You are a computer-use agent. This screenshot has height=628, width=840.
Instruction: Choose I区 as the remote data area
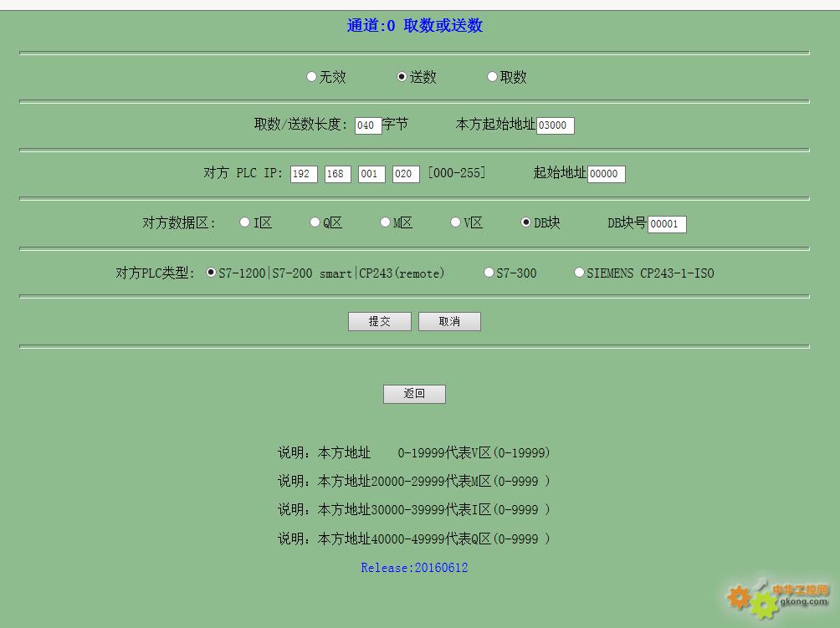pyautogui.click(x=244, y=222)
